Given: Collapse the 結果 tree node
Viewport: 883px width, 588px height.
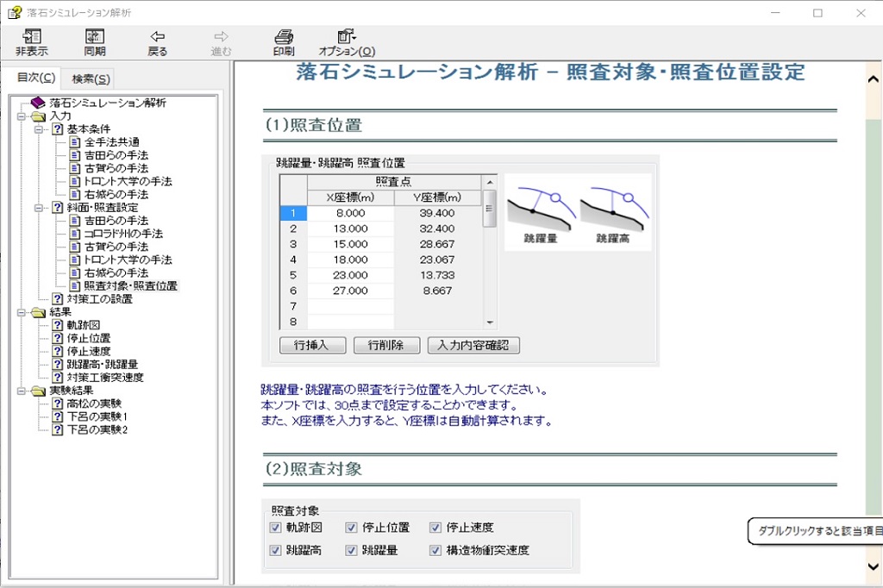Looking at the screenshot, I should coord(22,313).
